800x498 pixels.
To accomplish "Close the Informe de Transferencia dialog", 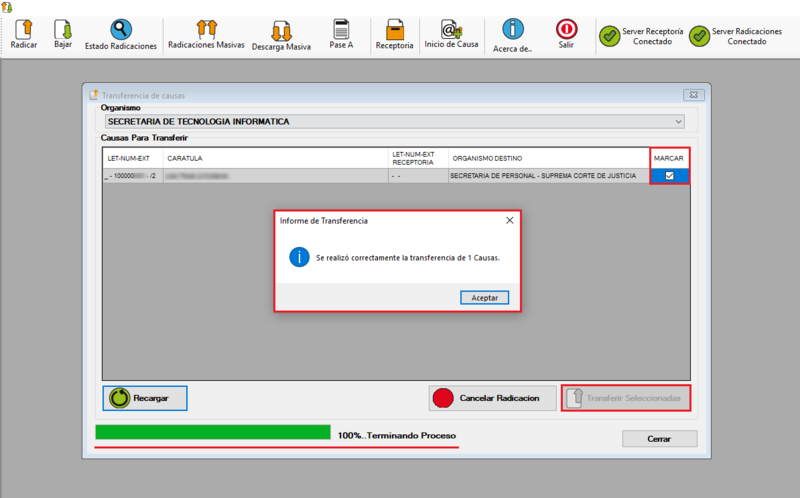I will point(510,220).
